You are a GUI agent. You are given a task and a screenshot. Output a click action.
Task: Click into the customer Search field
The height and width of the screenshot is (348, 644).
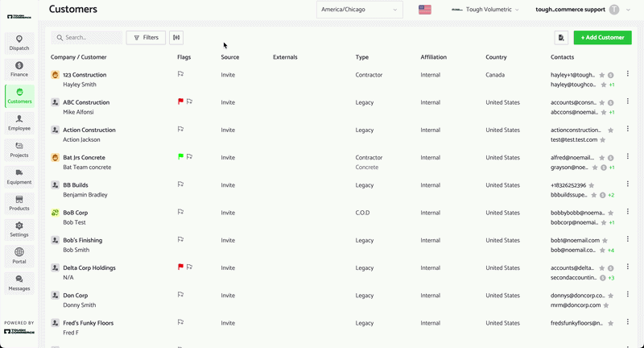(87, 37)
